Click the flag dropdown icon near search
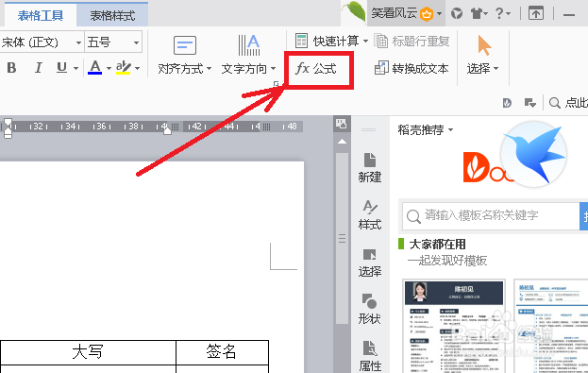588x373 pixels. tap(529, 103)
